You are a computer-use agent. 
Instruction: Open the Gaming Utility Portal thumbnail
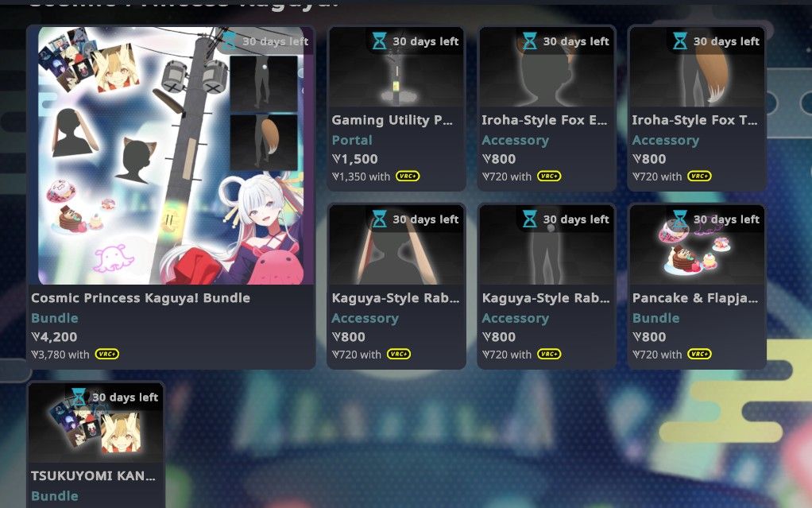(x=396, y=67)
